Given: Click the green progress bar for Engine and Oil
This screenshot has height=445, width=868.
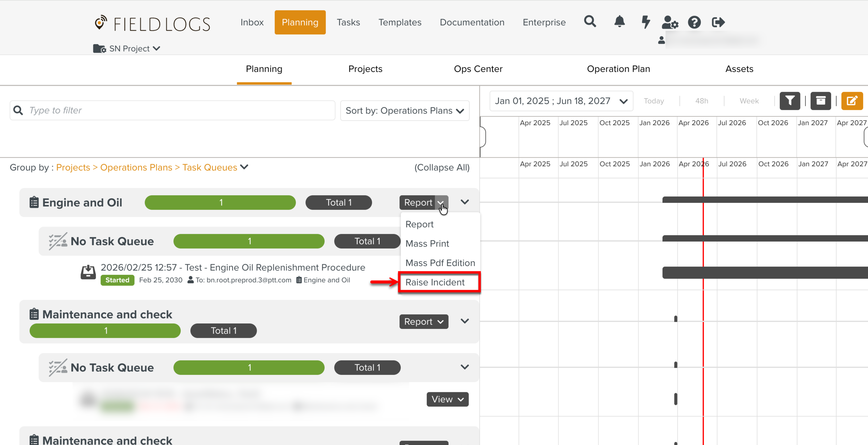Looking at the screenshot, I should [220, 203].
